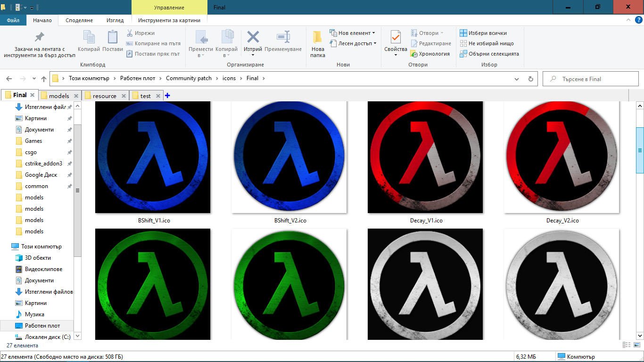Click the Свойства (Properties) icon

[x=396, y=41]
